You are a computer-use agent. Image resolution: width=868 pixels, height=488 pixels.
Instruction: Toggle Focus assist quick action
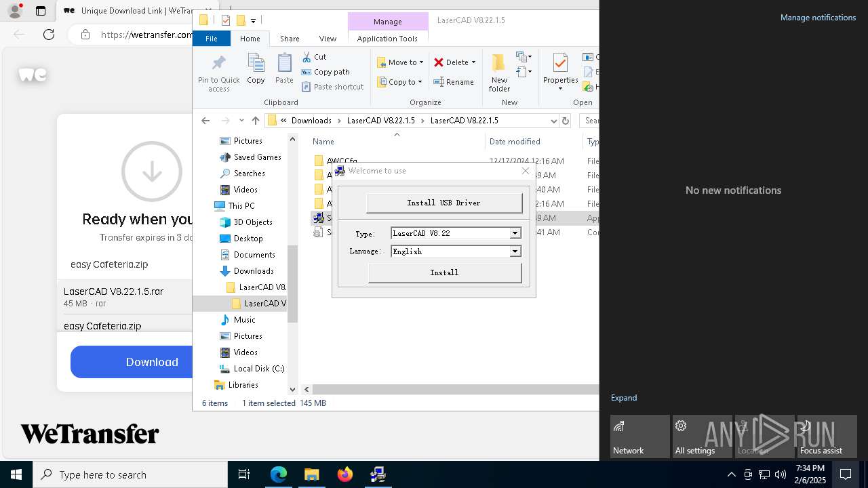point(827,436)
